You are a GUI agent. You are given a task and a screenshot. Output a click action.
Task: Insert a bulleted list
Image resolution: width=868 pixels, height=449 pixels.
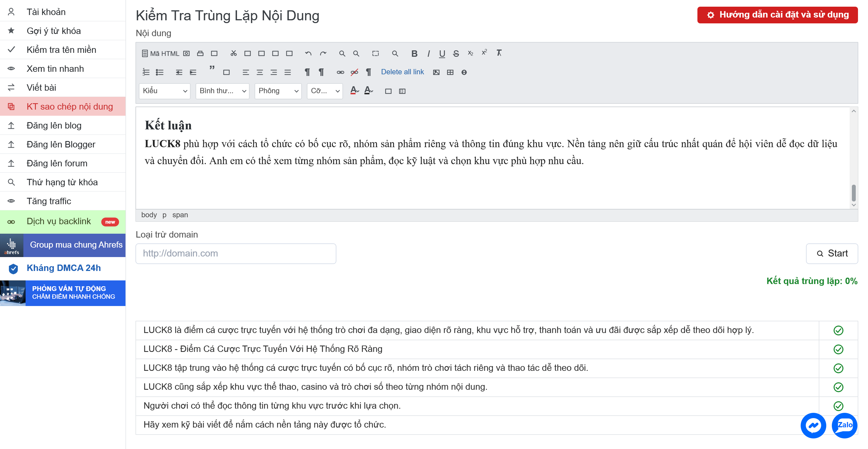(160, 72)
